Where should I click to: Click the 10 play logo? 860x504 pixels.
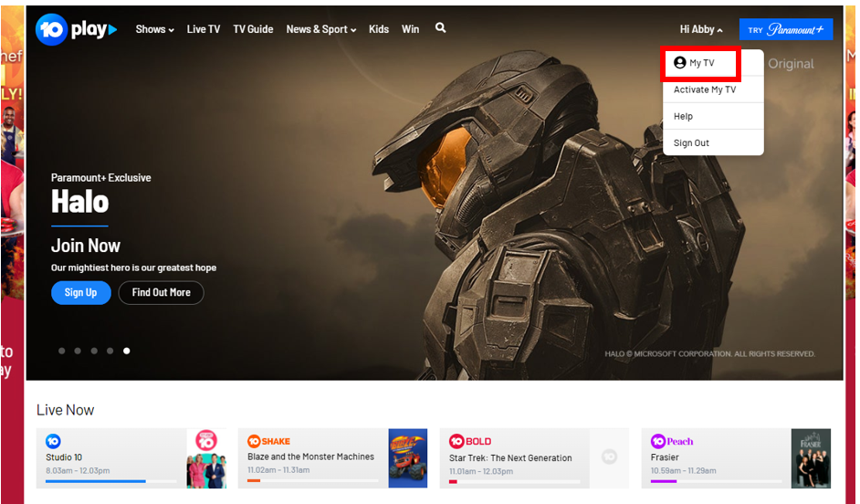click(77, 29)
